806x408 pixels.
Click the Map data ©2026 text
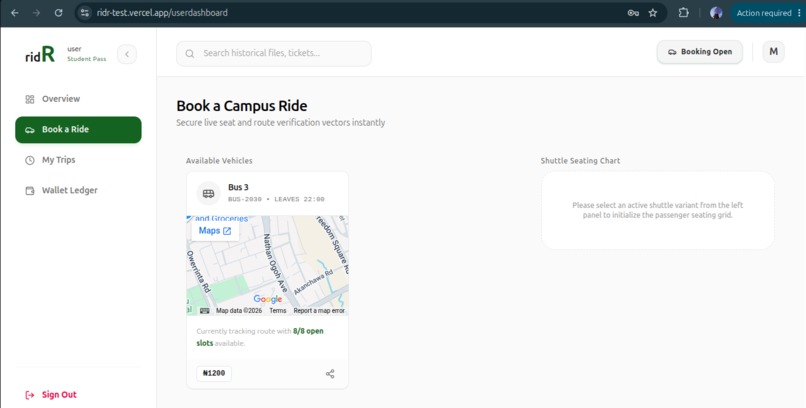(x=239, y=310)
